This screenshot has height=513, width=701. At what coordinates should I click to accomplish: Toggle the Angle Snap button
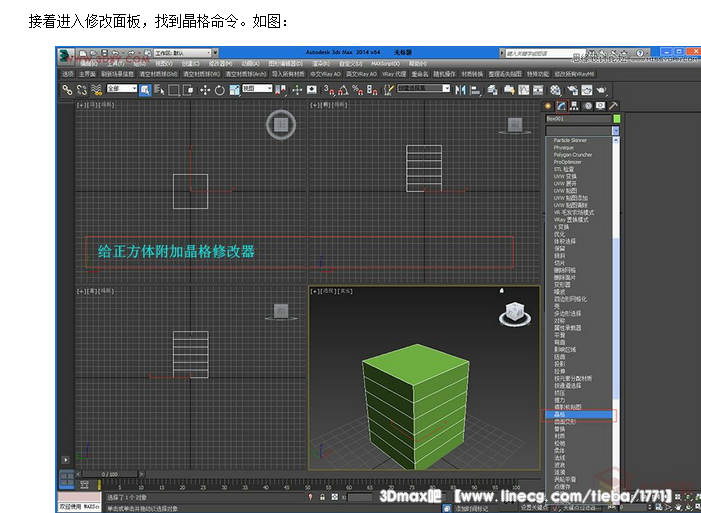click(343, 90)
